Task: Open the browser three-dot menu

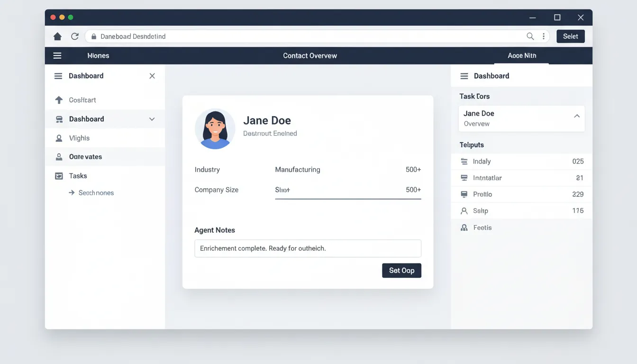Action: (544, 36)
